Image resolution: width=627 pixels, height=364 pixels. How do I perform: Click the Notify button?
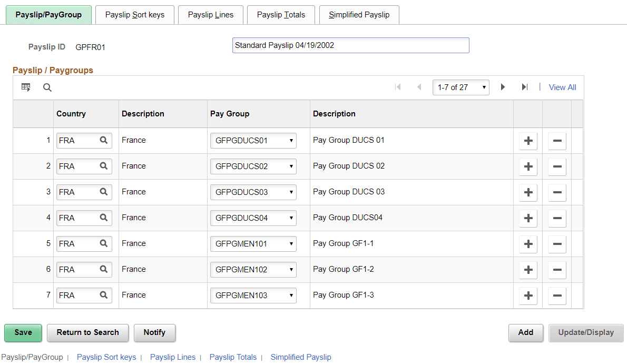tap(154, 333)
